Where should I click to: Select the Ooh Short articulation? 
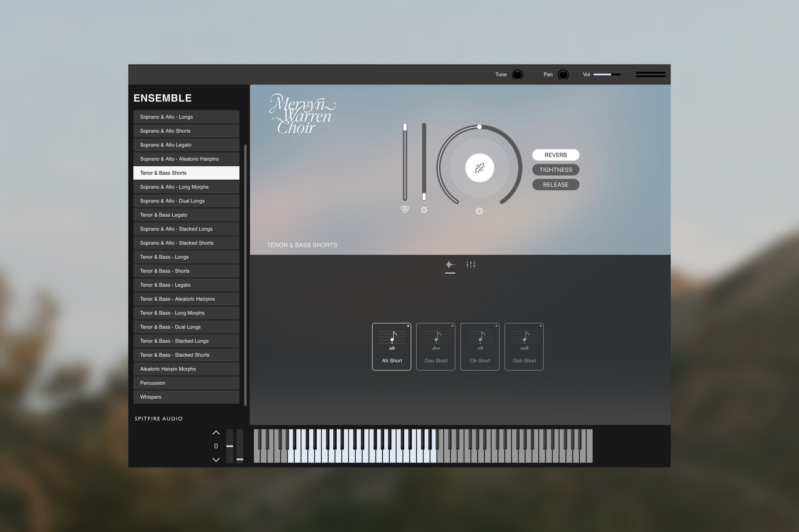coord(524,346)
